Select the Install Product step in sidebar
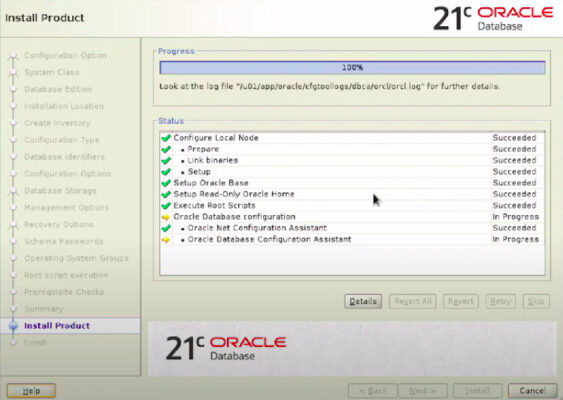563x400 pixels. pos(57,326)
